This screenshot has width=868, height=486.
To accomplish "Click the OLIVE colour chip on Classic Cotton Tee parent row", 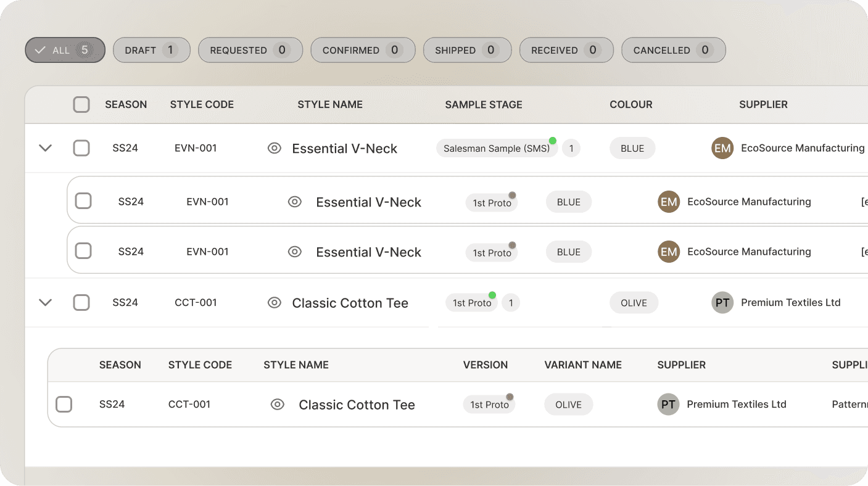I will coord(634,303).
